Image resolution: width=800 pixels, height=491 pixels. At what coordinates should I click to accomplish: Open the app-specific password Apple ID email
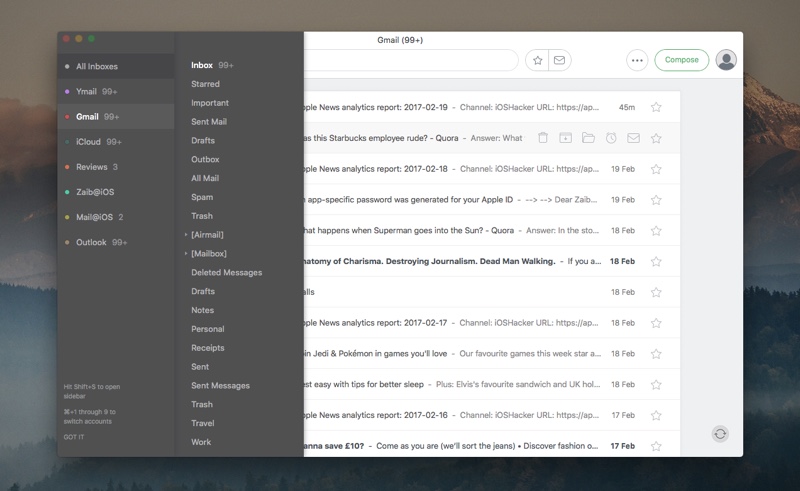(x=492, y=200)
